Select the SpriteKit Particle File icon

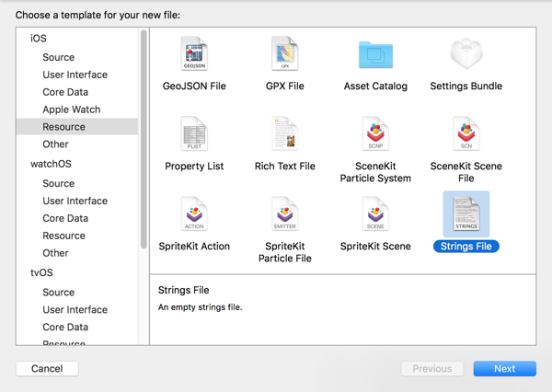[284, 214]
